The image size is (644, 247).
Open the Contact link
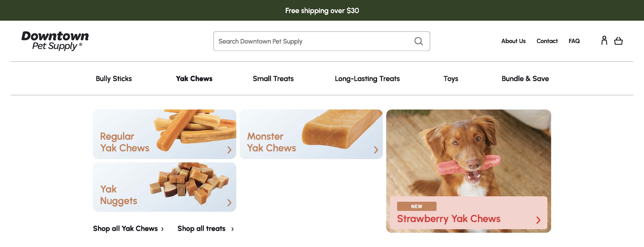point(547,41)
